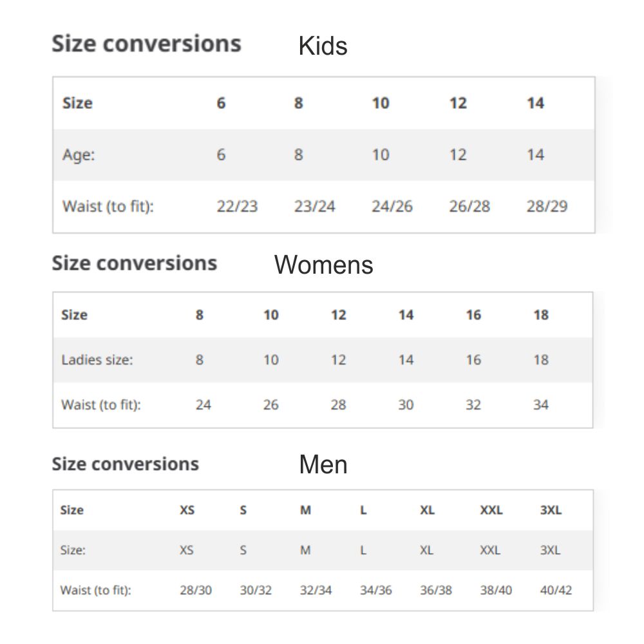The width and height of the screenshot is (644, 644).
Task: Select the Age row label
Action: pyautogui.click(x=79, y=155)
